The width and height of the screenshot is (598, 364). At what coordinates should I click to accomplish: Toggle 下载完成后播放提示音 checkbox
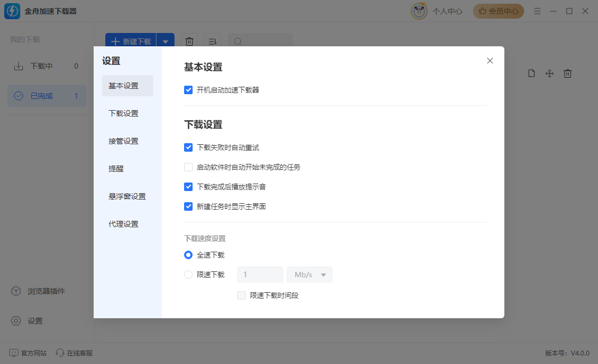pos(188,187)
